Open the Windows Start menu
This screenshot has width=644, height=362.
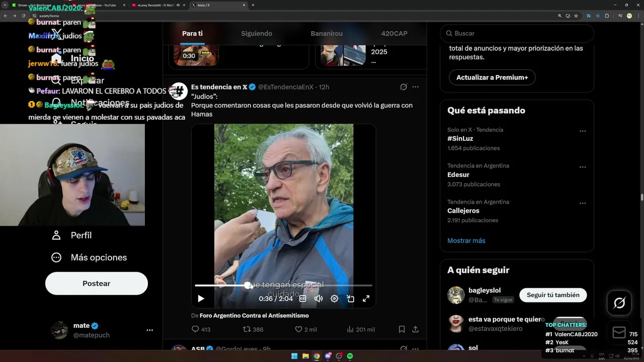(294, 356)
